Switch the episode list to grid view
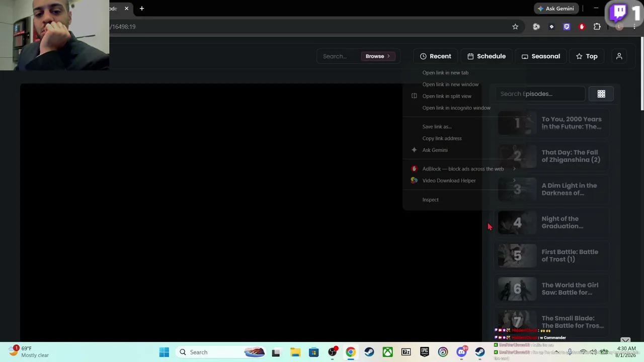 coord(601,94)
